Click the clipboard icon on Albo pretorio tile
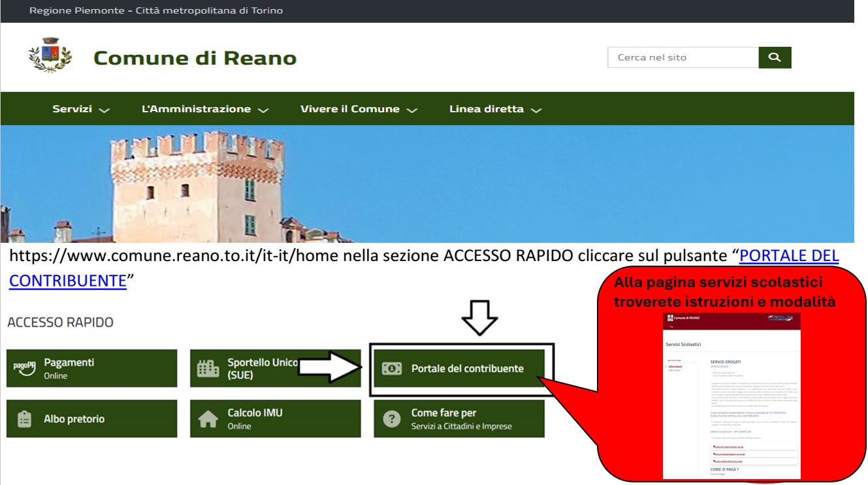This screenshot has height=485, width=868. (x=24, y=419)
